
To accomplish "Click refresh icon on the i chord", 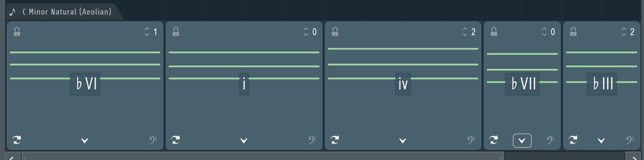I will coord(176,140).
